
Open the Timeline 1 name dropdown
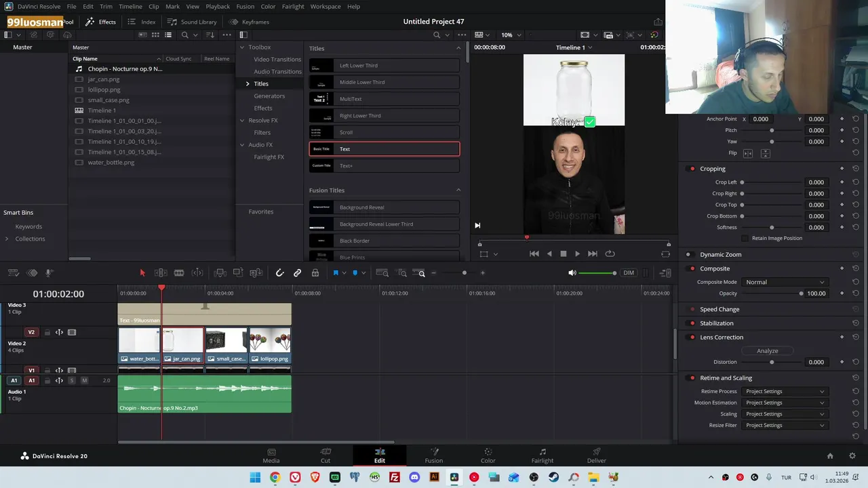click(574, 47)
